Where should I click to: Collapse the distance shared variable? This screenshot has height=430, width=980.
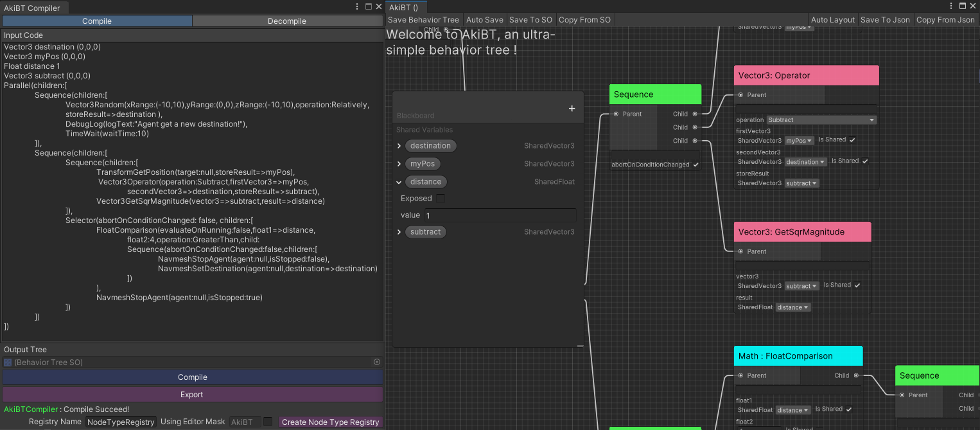[399, 182]
